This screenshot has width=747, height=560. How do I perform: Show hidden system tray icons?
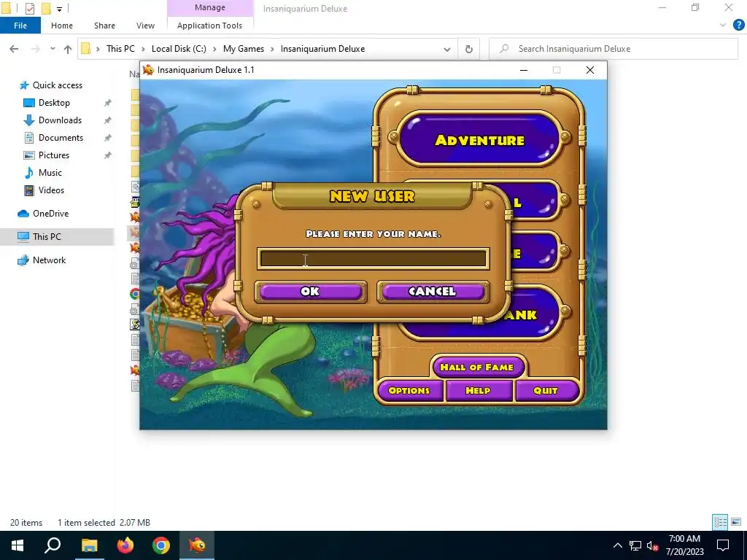tap(617, 545)
